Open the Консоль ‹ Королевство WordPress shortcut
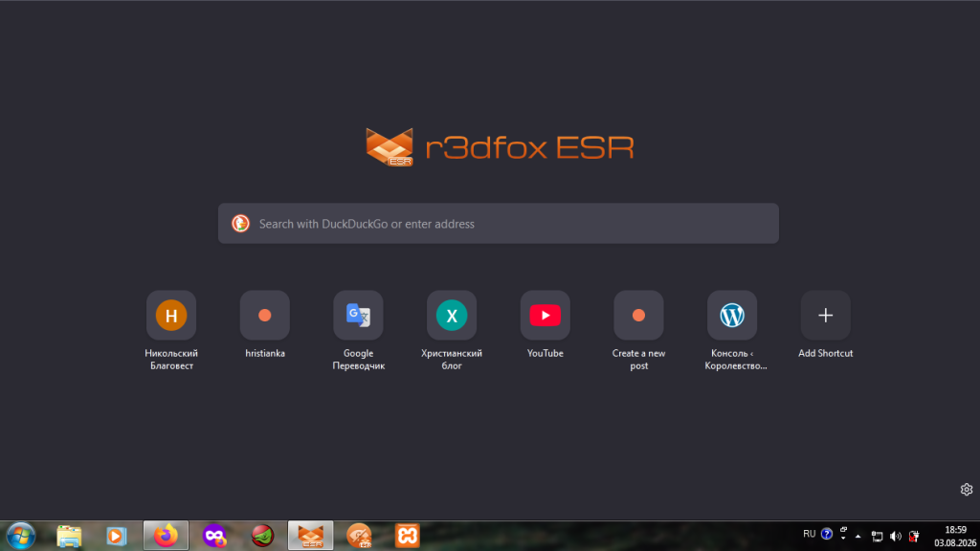Image resolution: width=980 pixels, height=551 pixels. [x=732, y=316]
